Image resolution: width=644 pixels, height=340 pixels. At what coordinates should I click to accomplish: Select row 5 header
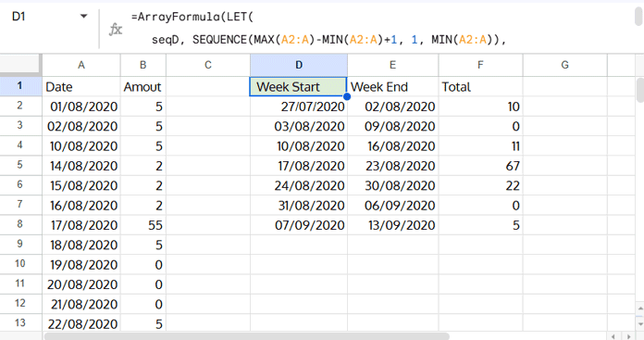(x=20, y=165)
